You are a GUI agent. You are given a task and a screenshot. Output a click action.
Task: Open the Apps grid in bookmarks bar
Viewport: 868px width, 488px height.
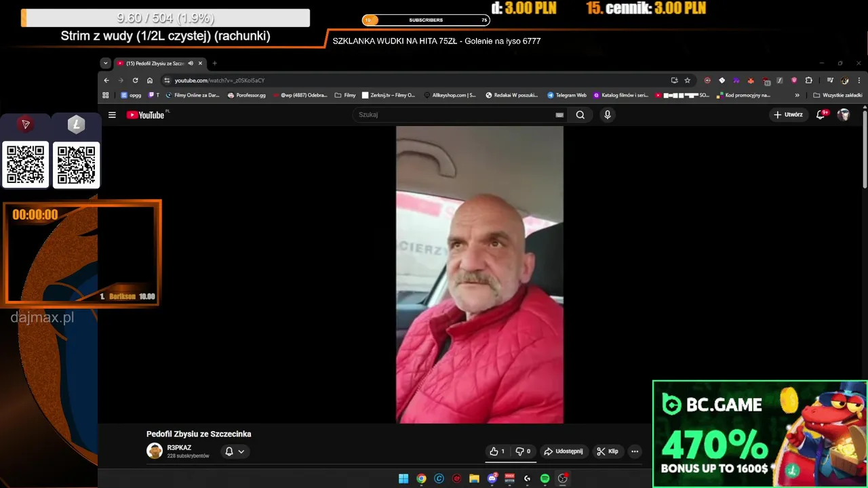click(106, 96)
